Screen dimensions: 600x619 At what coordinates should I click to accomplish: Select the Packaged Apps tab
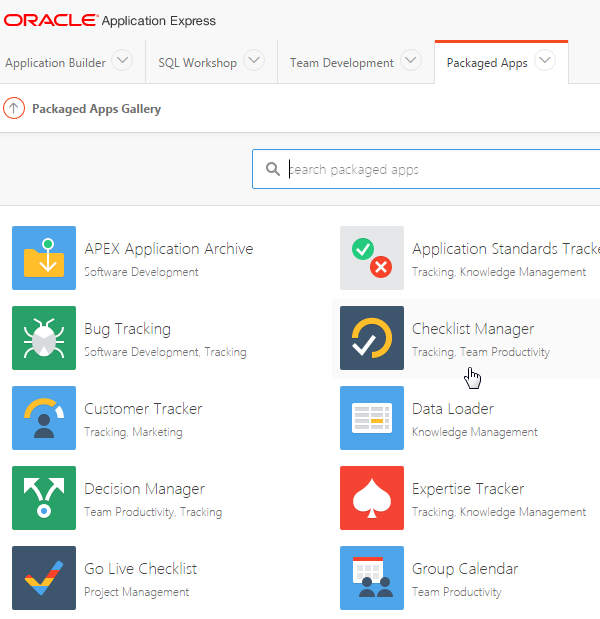[487, 63]
